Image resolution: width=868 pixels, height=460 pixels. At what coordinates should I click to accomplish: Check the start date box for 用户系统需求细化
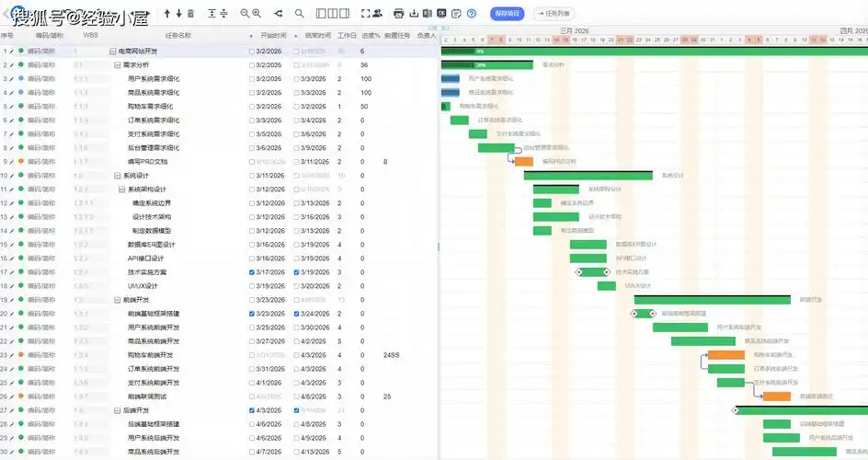[x=252, y=79]
